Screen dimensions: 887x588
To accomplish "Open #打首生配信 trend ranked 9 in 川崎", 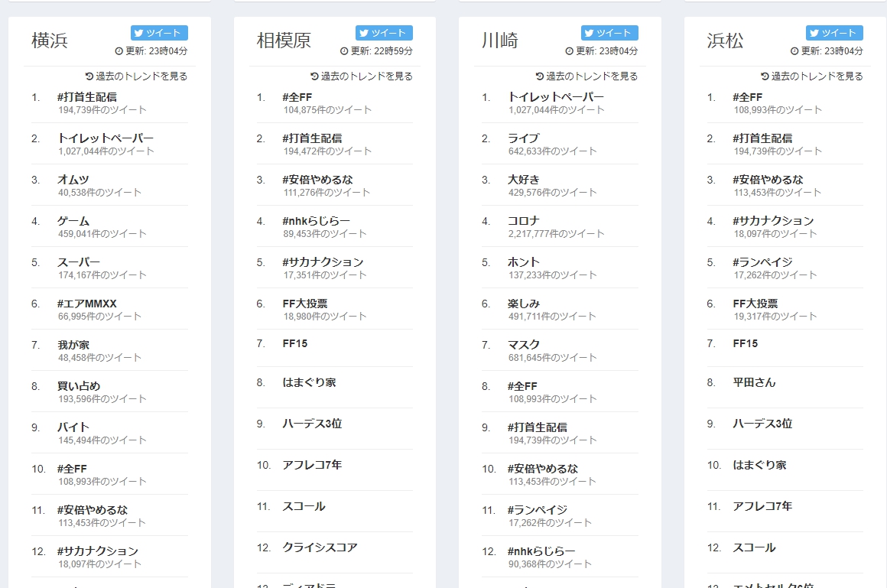I will pos(538,427).
